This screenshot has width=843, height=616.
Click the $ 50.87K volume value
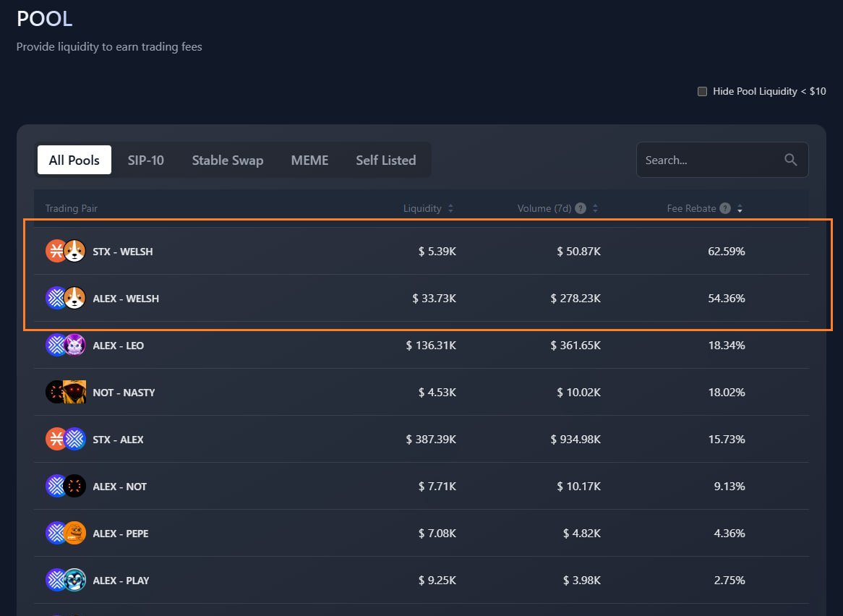pyautogui.click(x=578, y=251)
